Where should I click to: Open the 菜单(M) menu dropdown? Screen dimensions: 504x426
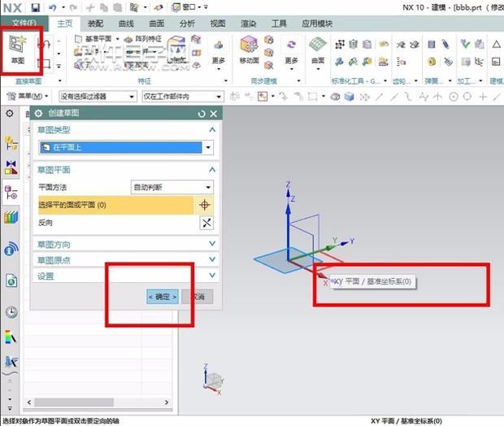pyautogui.click(x=28, y=96)
